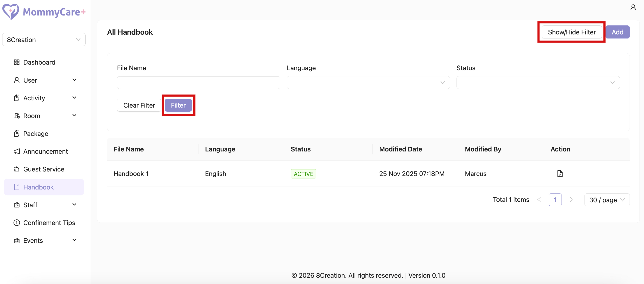This screenshot has width=644, height=284.
Task: Open the PDF file icon for Handbook 1
Action: tap(560, 174)
